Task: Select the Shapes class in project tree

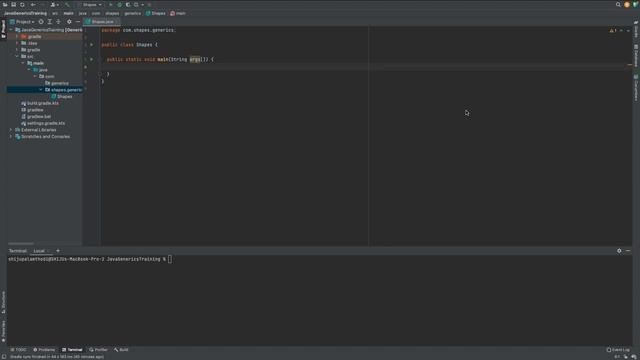Action: point(62,97)
